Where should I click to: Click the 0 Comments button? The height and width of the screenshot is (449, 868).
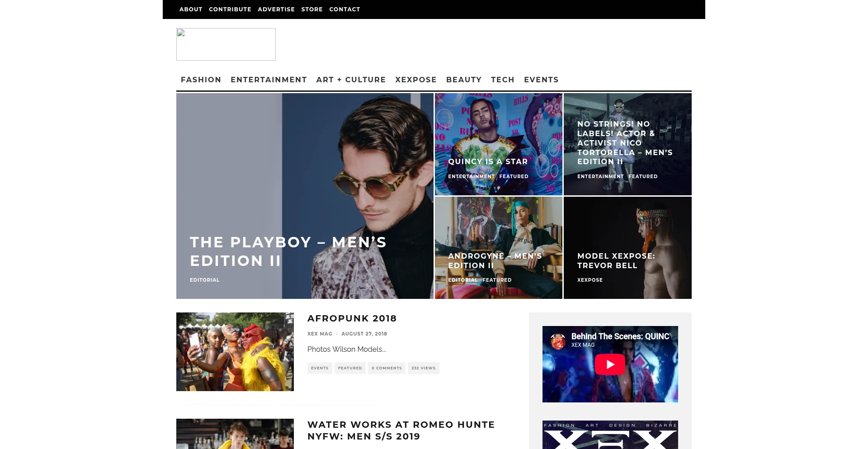click(387, 368)
